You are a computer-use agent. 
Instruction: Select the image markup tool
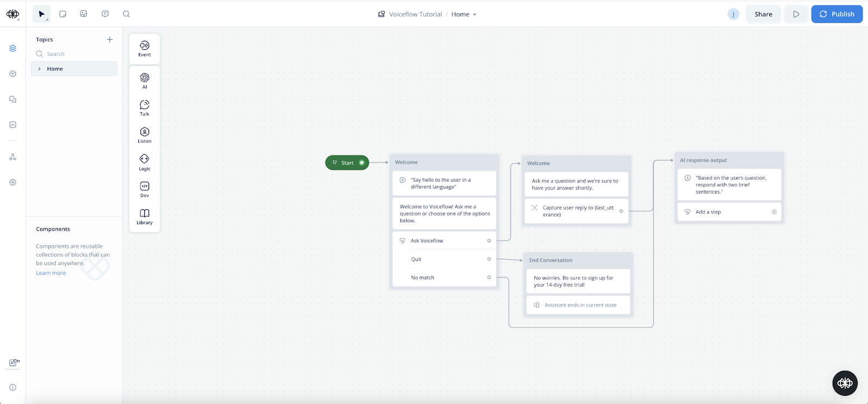[84, 14]
